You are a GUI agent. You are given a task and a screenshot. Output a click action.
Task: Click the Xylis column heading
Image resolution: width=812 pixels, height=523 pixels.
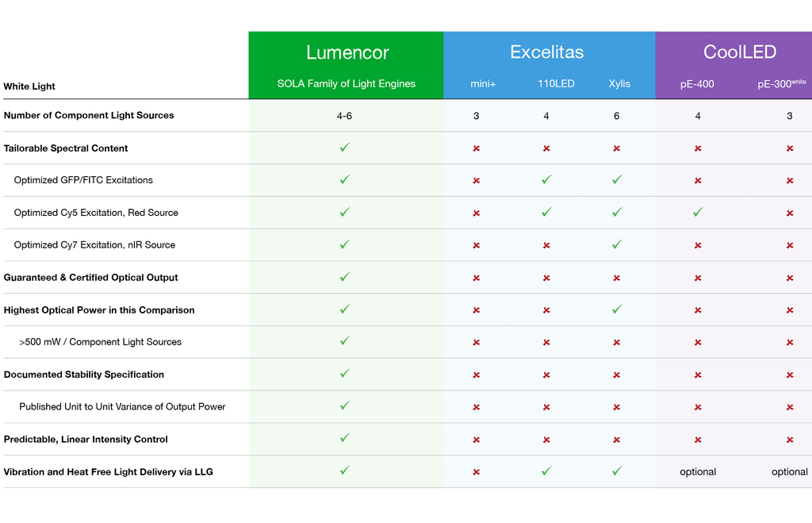(x=619, y=83)
